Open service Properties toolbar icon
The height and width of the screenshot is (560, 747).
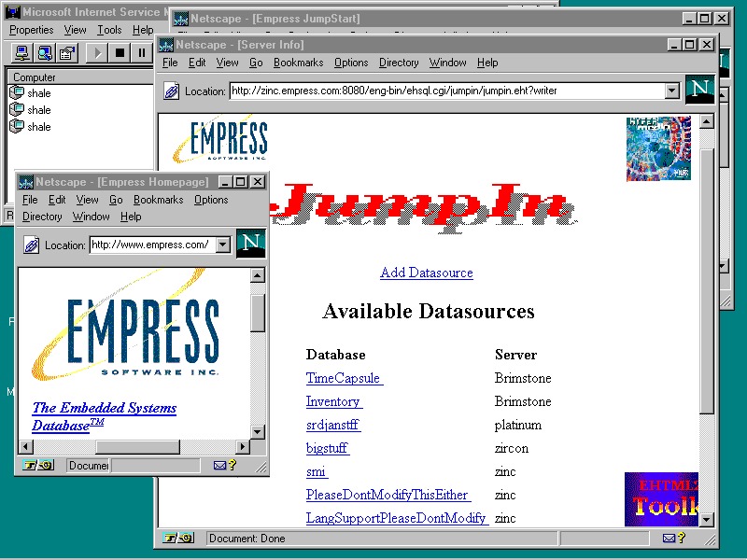click(x=66, y=53)
